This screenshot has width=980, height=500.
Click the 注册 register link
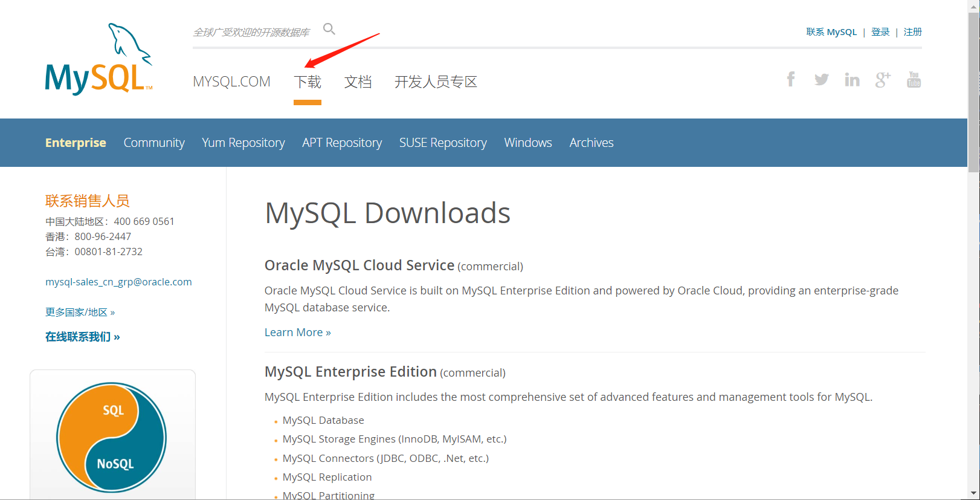(913, 32)
